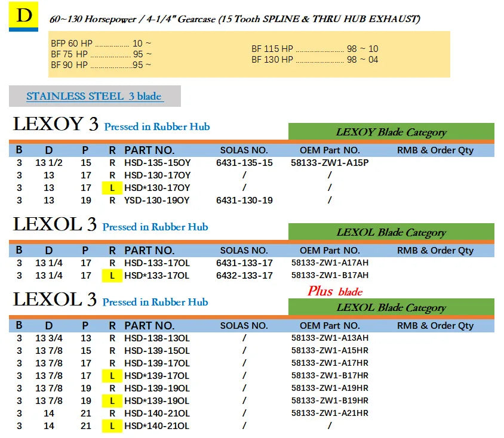Viewport: 504px width, 438px height.
Task: Click the BF 90 HP model line
Action: click(x=101, y=65)
